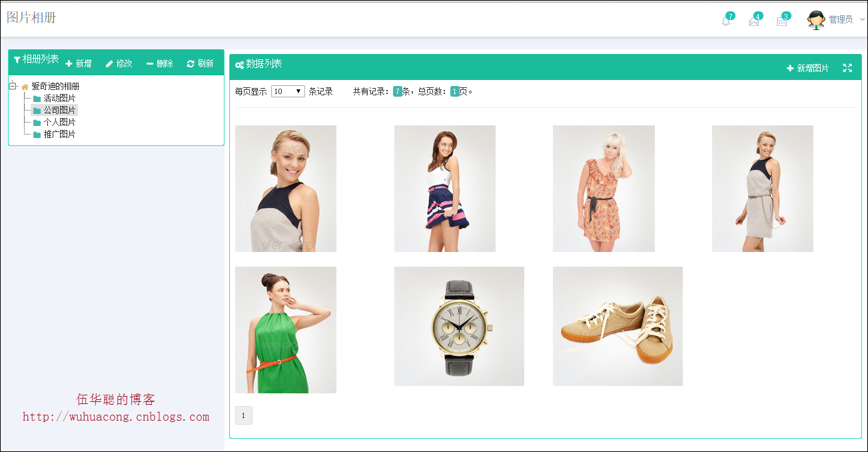Viewport: 868px width, 452px height.
Task: Click the 刷新 album list button
Action: click(x=201, y=63)
